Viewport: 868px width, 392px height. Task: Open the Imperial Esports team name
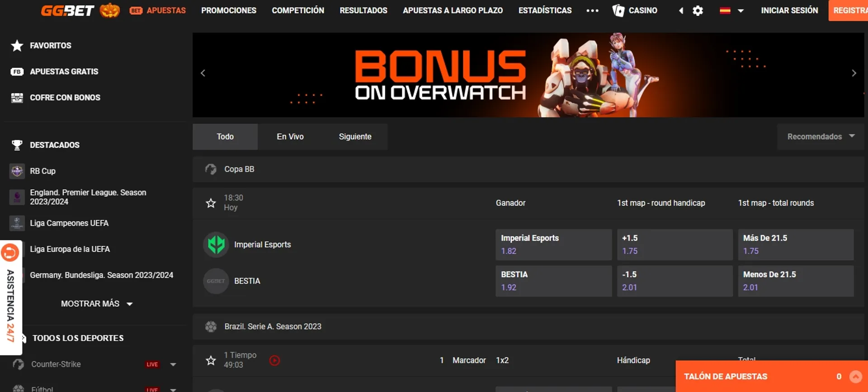(x=262, y=245)
